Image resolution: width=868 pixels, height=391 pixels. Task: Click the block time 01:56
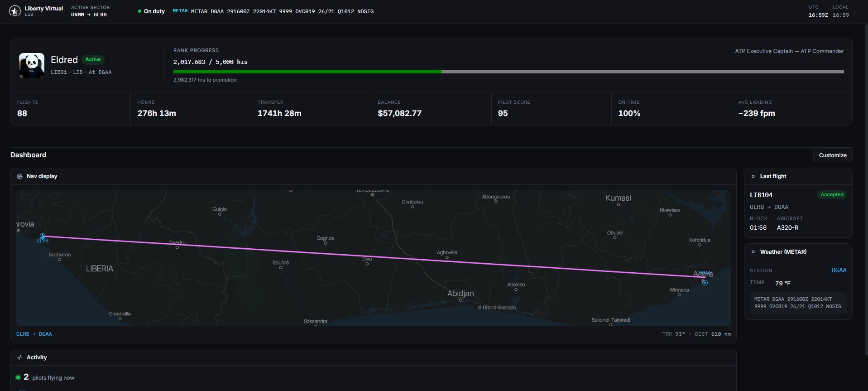[x=758, y=227]
